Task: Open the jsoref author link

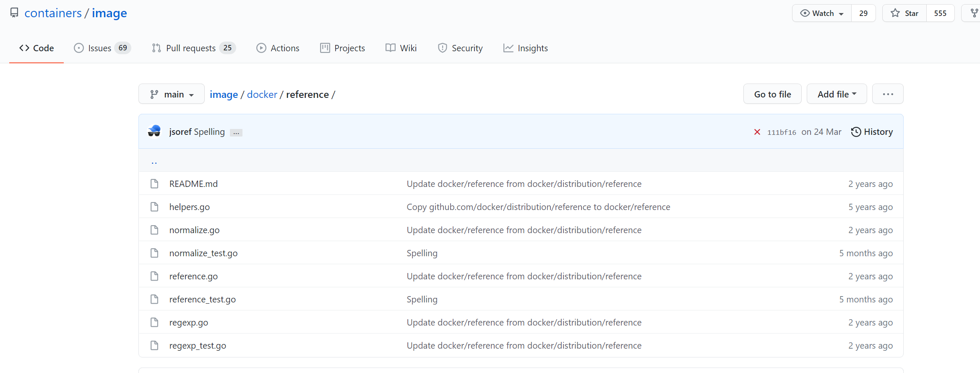Action: click(x=180, y=132)
